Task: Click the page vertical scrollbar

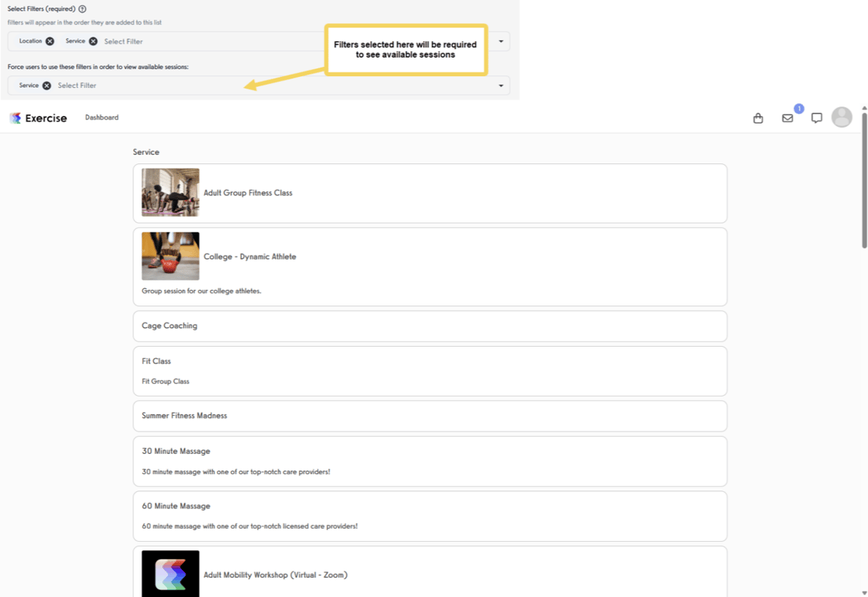Action: click(864, 180)
